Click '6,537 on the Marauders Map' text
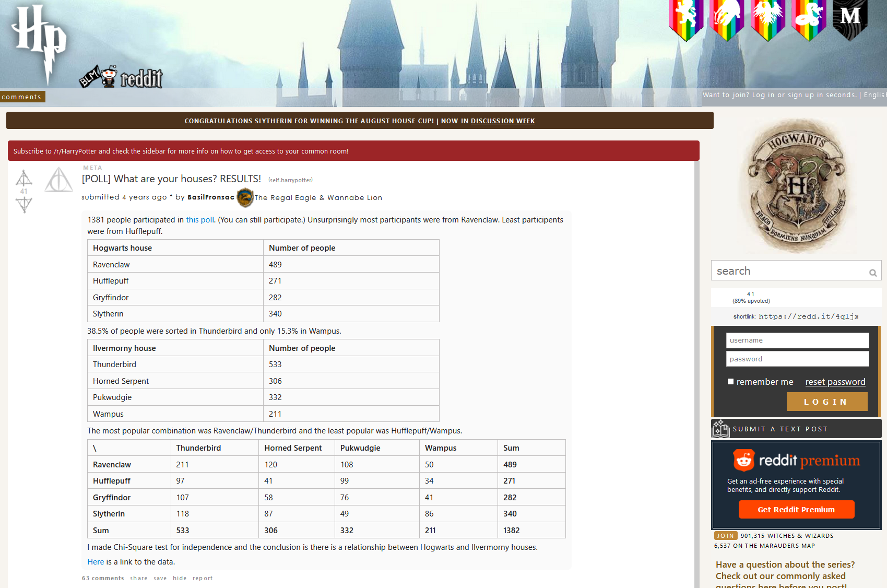This screenshot has width=887, height=588. point(764,546)
